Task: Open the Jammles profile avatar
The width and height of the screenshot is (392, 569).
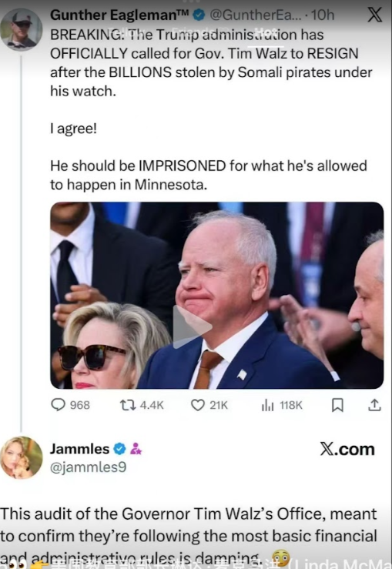Action: (x=22, y=457)
